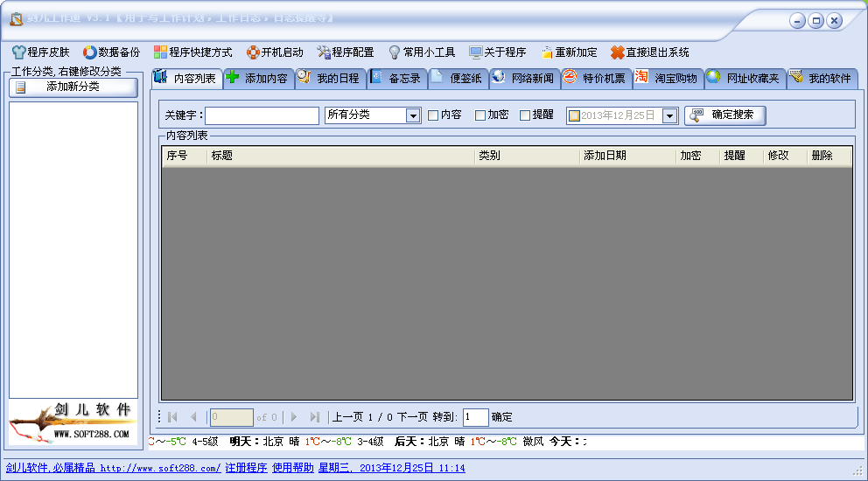The image size is (868, 481).
Task: Click the 序号 column header
Action: pyautogui.click(x=185, y=156)
